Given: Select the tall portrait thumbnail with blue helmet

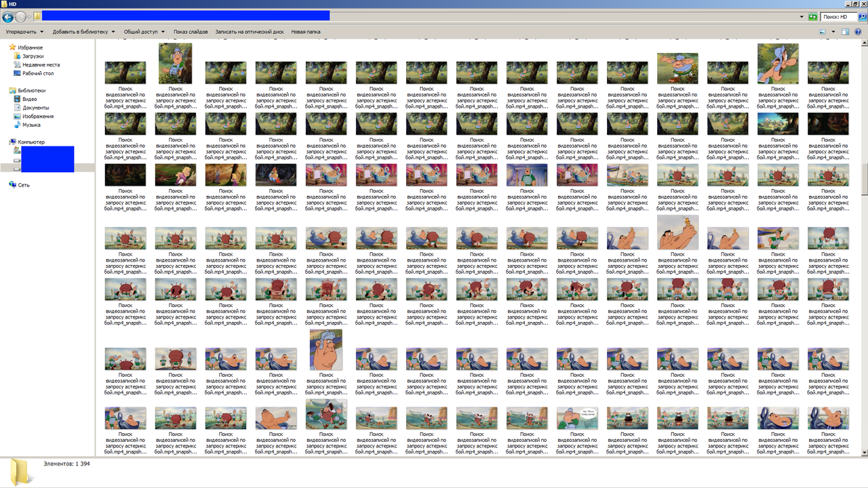Looking at the screenshot, I should tap(325, 350).
